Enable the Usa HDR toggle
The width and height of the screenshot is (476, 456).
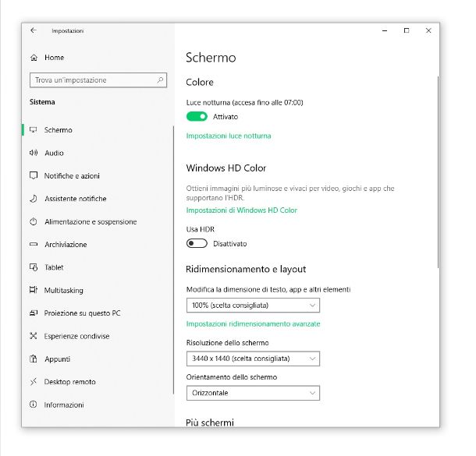point(197,243)
